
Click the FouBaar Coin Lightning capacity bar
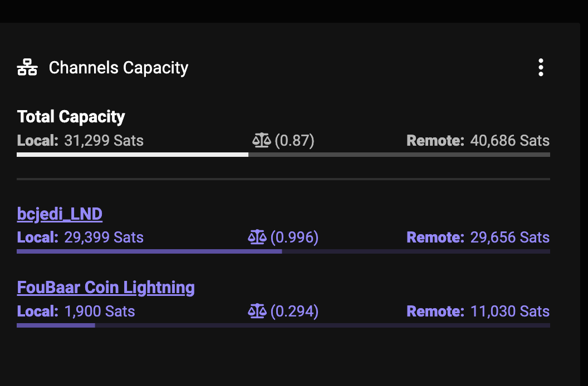(x=283, y=325)
